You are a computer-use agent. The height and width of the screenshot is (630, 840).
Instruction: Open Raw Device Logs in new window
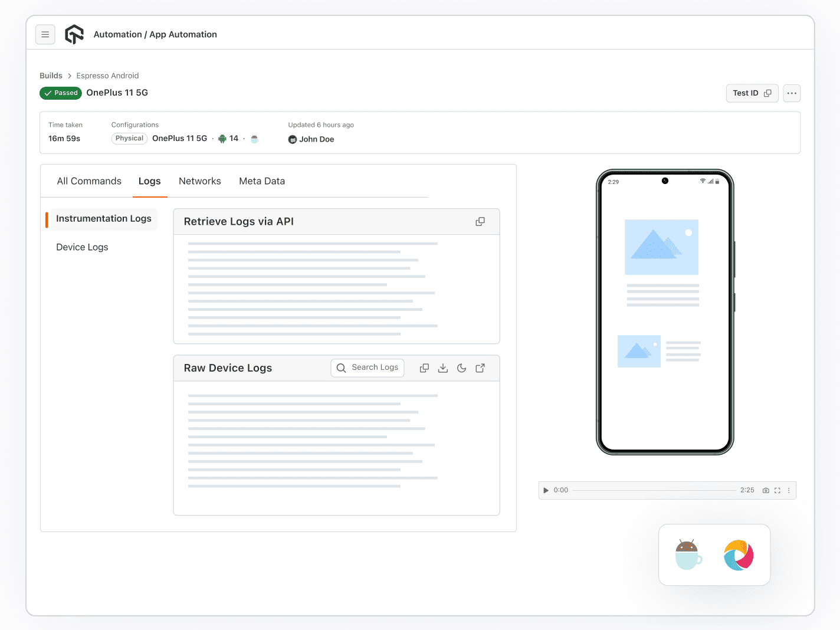480,367
